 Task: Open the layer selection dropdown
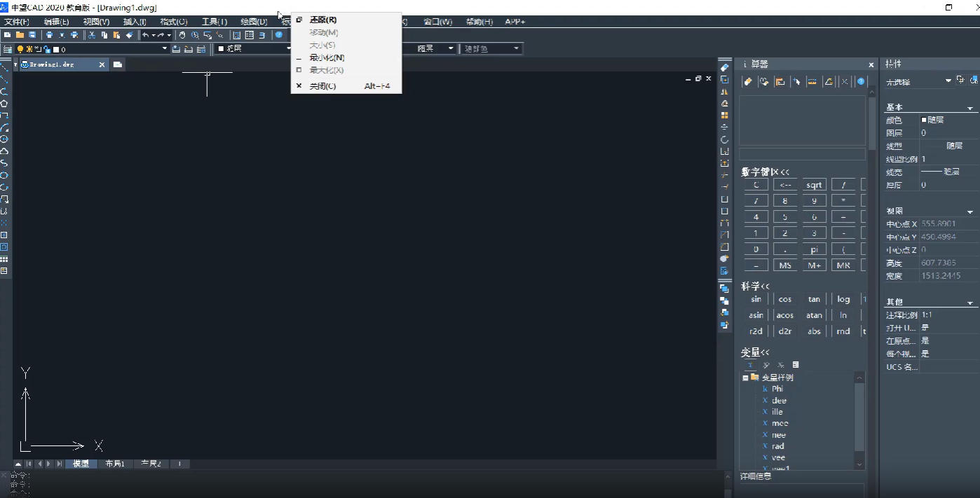click(165, 49)
